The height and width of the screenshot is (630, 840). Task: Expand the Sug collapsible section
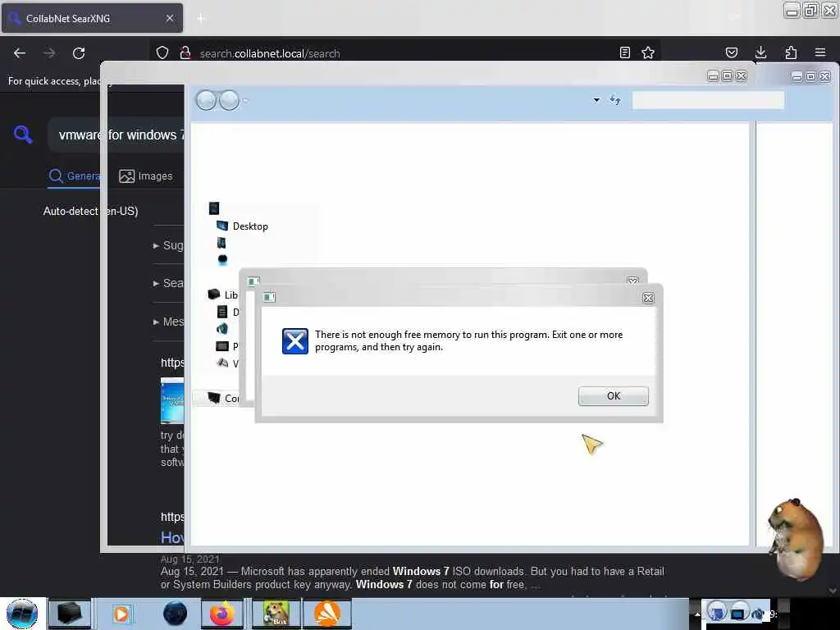pos(168,245)
